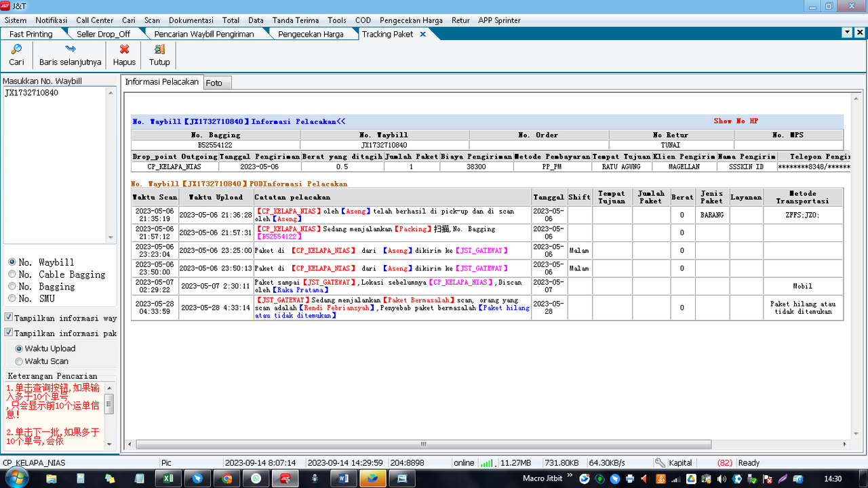
Task: Close the Tracking Paket tab
Action: (x=422, y=34)
